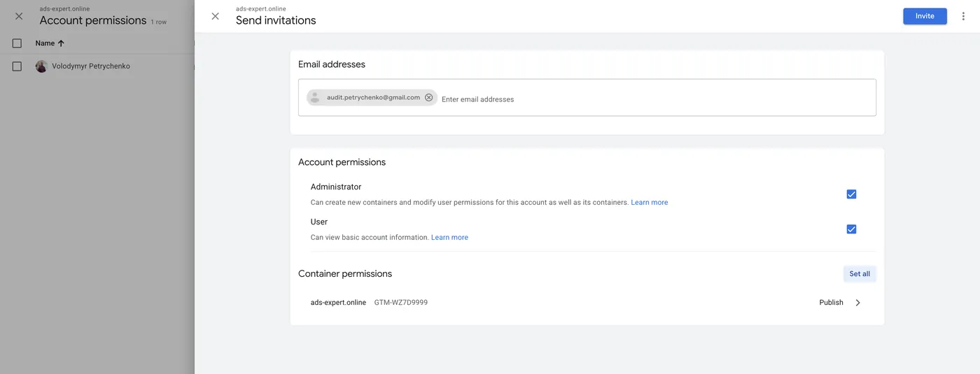This screenshot has height=374, width=980.
Task: Expand the ads-expert.online container permission chevron
Action: point(858,303)
